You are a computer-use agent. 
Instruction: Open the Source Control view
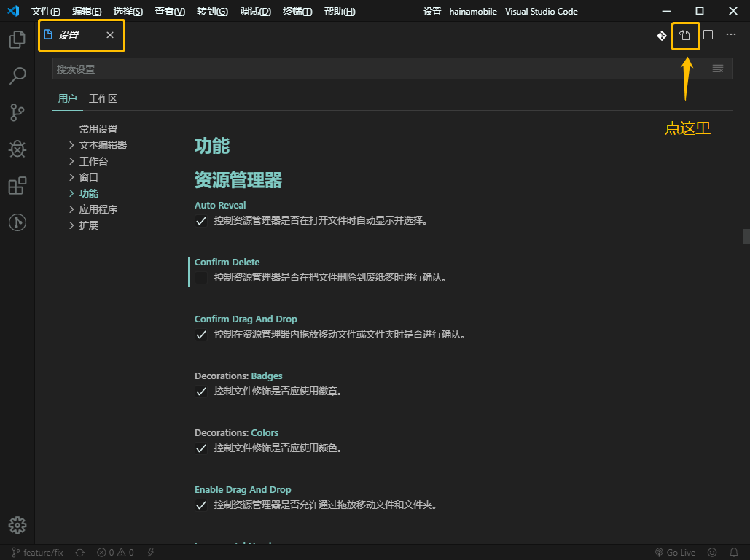click(x=17, y=112)
